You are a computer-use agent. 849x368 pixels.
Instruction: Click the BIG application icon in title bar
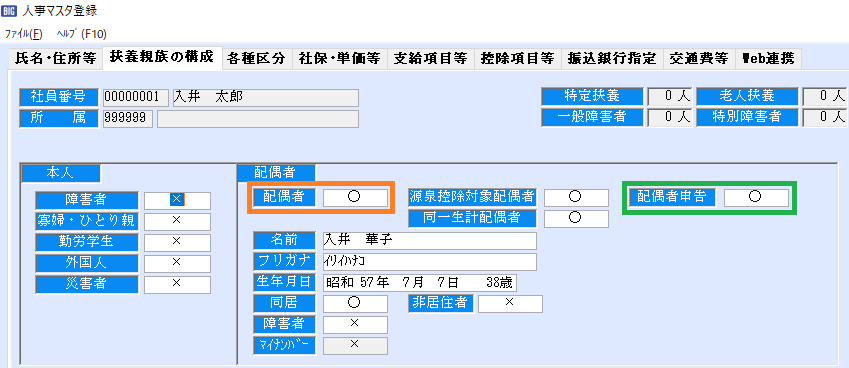coord(10,11)
